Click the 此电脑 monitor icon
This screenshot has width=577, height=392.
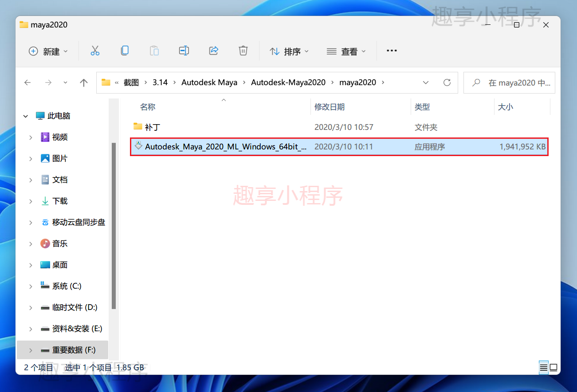(40, 116)
